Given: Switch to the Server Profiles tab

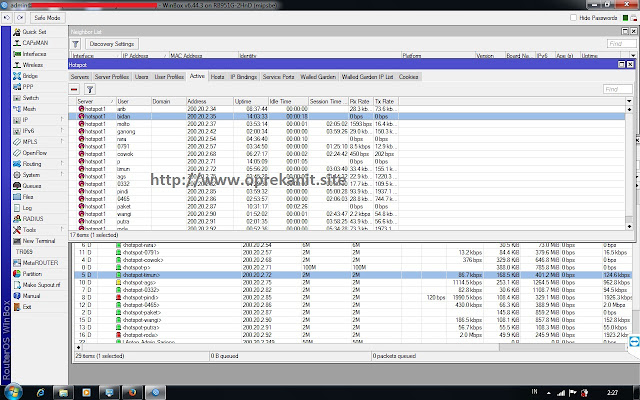Looking at the screenshot, I should 111,77.
